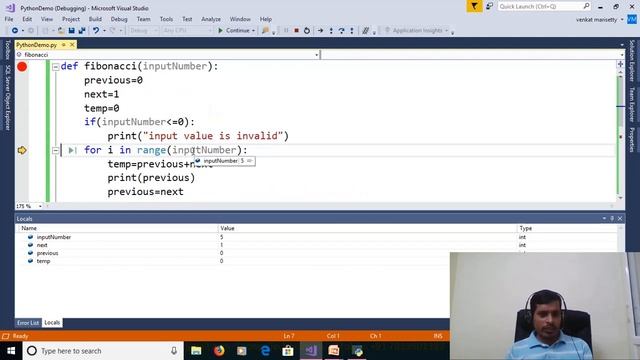The height and width of the screenshot is (360, 640).
Task: Close the Locals panel
Action: (x=620, y=218)
